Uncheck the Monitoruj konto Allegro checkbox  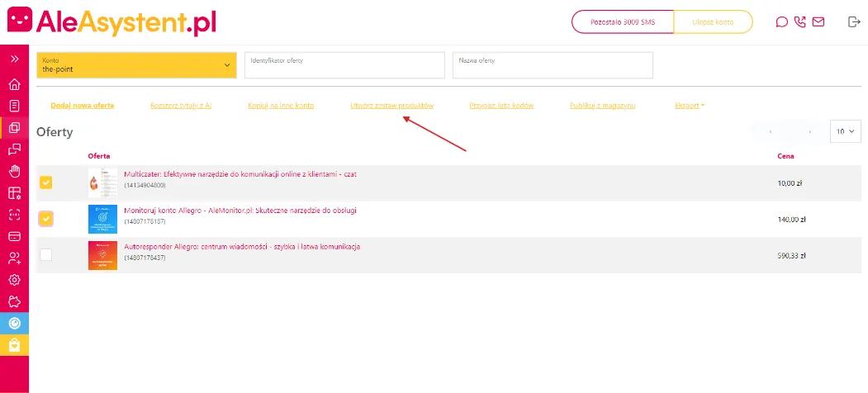(x=46, y=219)
